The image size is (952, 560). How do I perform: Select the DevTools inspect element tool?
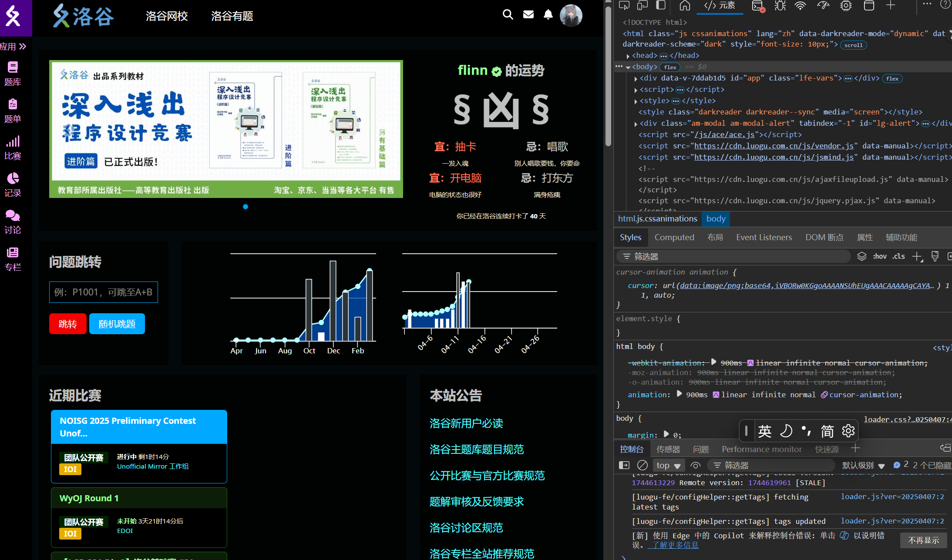[624, 6]
